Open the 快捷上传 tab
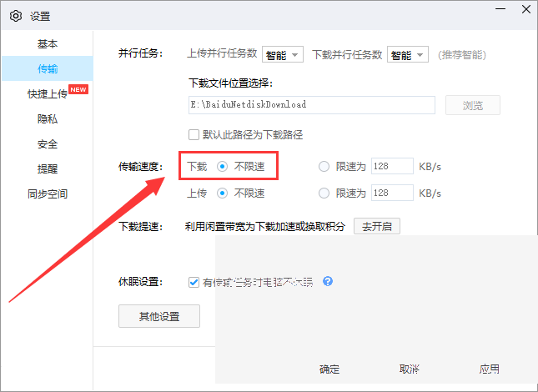This screenshot has width=538, height=392. pyautogui.click(x=48, y=93)
